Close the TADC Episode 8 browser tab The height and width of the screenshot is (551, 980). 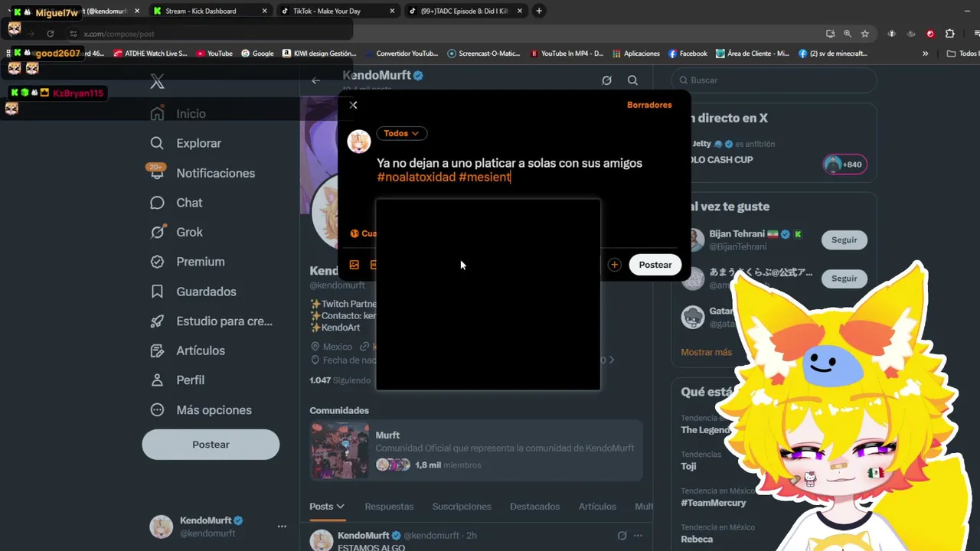pos(520,11)
